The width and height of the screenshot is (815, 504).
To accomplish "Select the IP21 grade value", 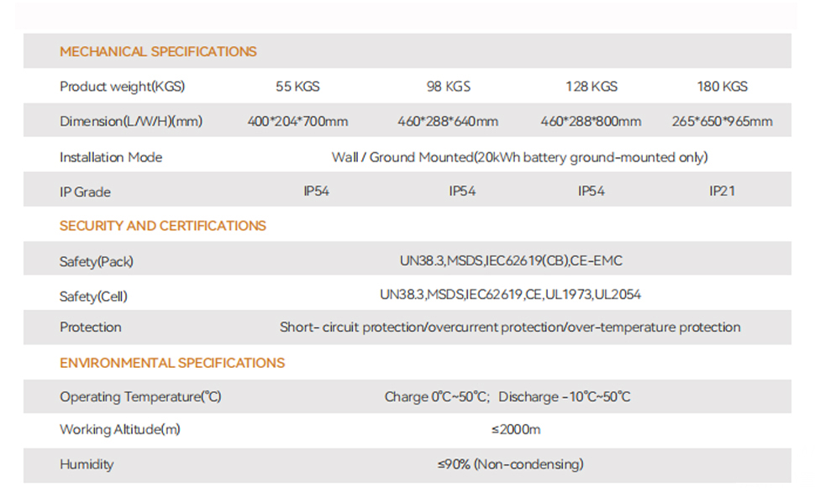I will (x=722, y=192).
